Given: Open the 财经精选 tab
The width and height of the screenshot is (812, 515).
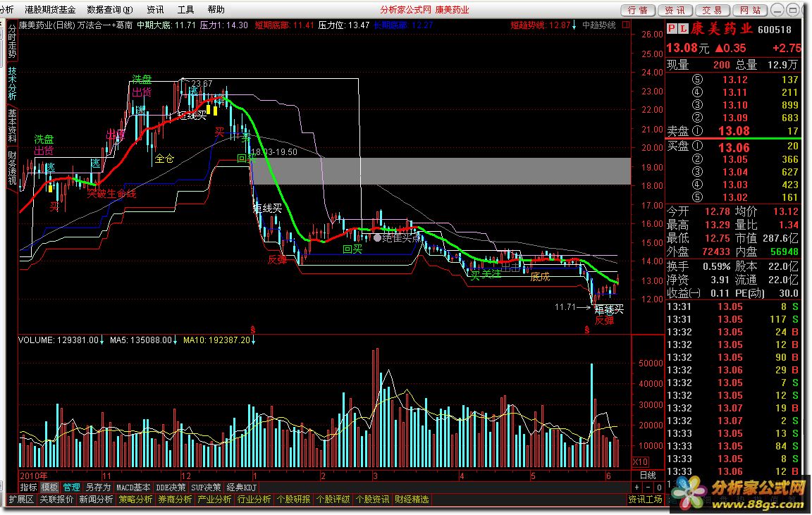Looking at the screenshot, I should pos(412,500).
